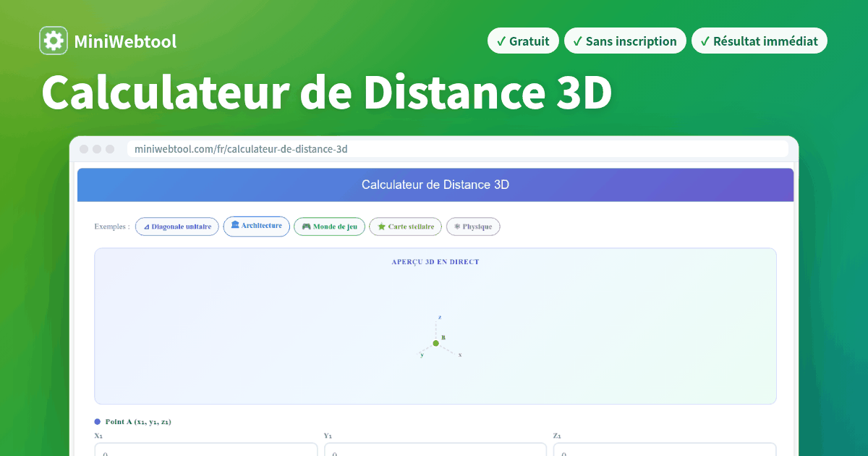The height and width of the screenshot is (456, 868).
Task: Click the Résultat immédiat badge
Action: coord(759,41)
